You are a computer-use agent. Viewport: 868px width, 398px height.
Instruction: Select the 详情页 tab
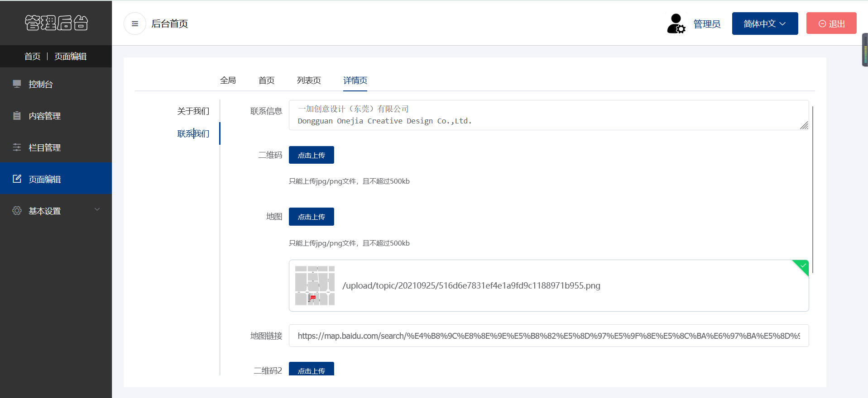(x=355, y=81)
